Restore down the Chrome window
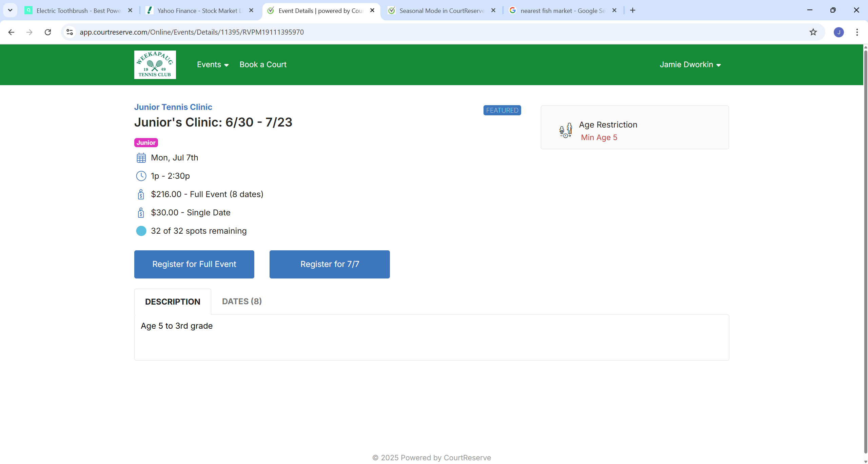The image size is (868, 464). 833,10
